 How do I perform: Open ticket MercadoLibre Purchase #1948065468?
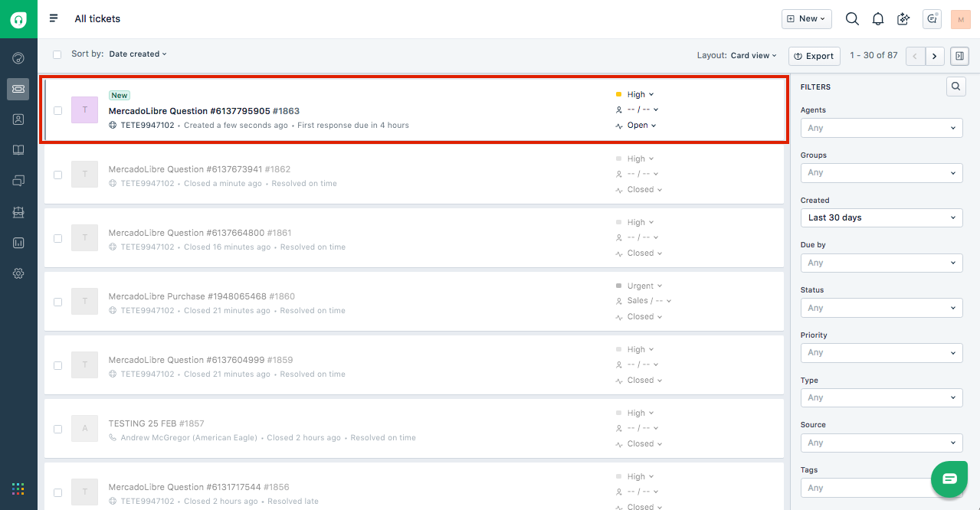(202, 296)
